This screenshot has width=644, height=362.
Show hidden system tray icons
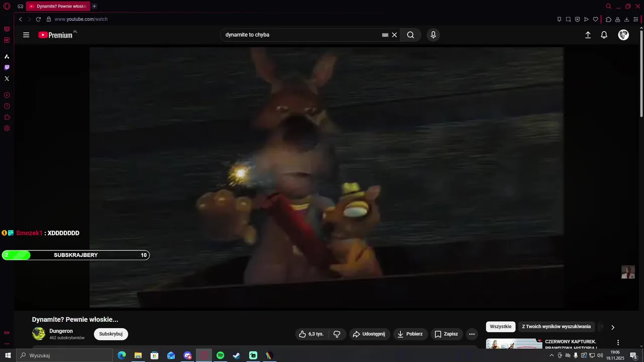point(551,355)
